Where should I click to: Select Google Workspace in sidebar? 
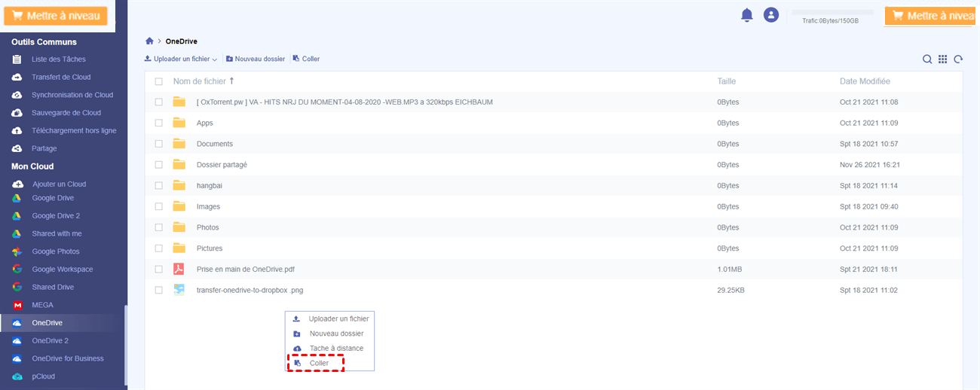[62, 269]
